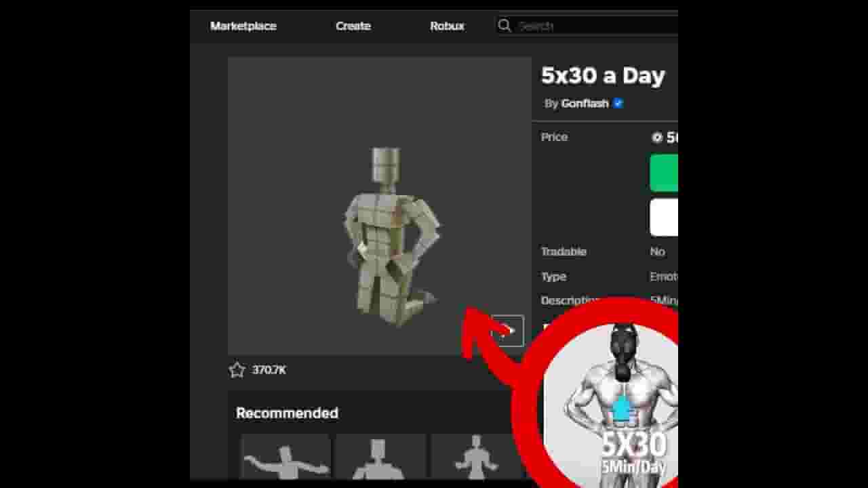Open creator Gonflash's profile link

[x=585, y=104]
